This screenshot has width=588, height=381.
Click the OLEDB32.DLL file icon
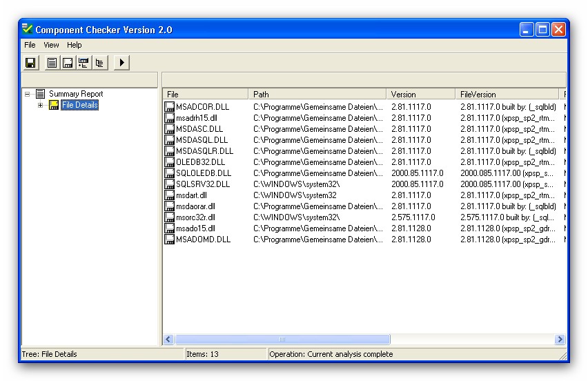pos(170,162)
